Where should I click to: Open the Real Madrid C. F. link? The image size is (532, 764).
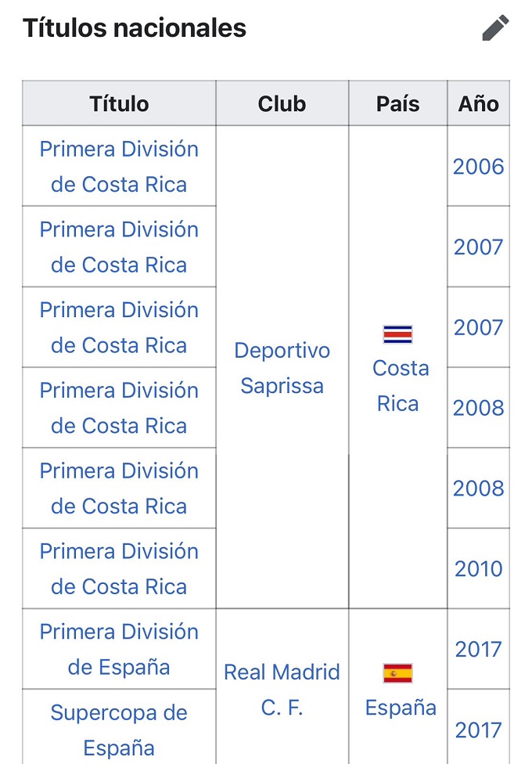coord(282,690)
